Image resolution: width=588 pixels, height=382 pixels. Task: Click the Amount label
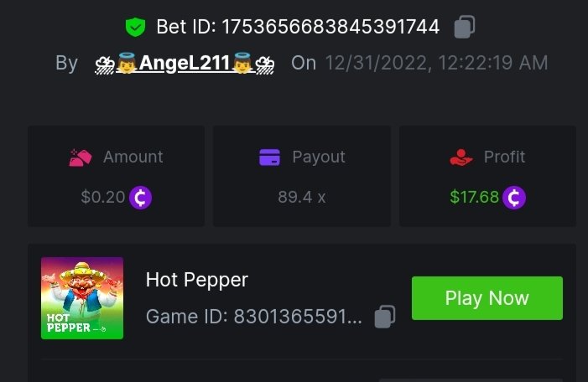(133, 157)
